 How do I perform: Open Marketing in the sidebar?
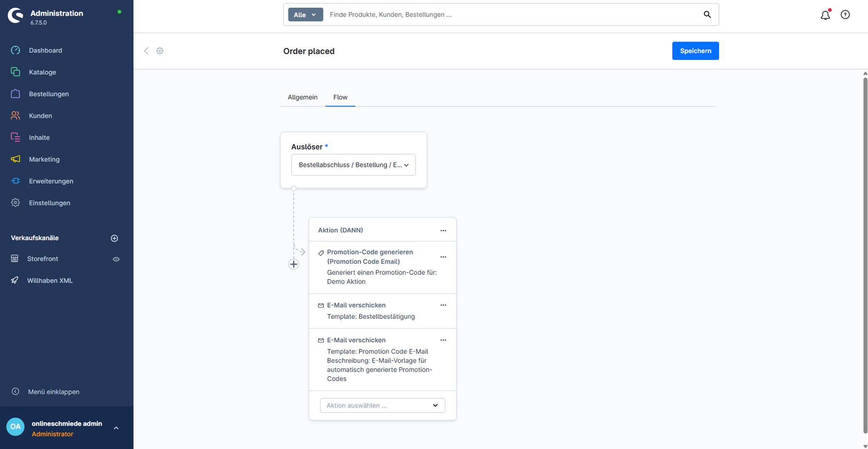pyautogui.click(x=44, y=159)
